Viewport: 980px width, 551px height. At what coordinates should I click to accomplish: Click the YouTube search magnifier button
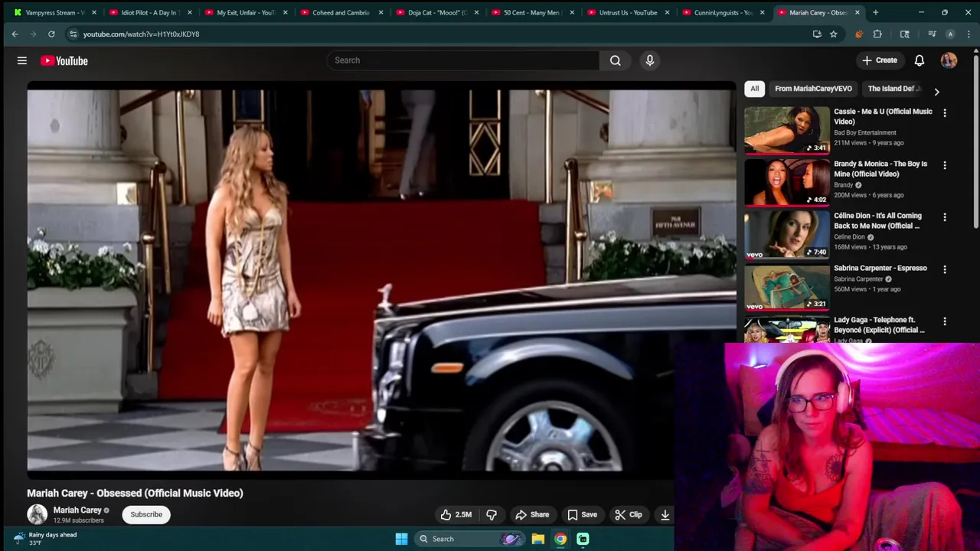[616, 60]
